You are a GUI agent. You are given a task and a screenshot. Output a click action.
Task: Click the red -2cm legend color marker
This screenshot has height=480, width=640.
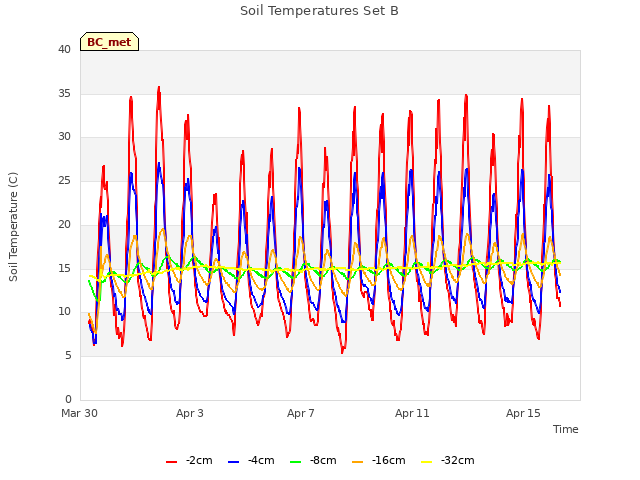click(x=171, y=462)
